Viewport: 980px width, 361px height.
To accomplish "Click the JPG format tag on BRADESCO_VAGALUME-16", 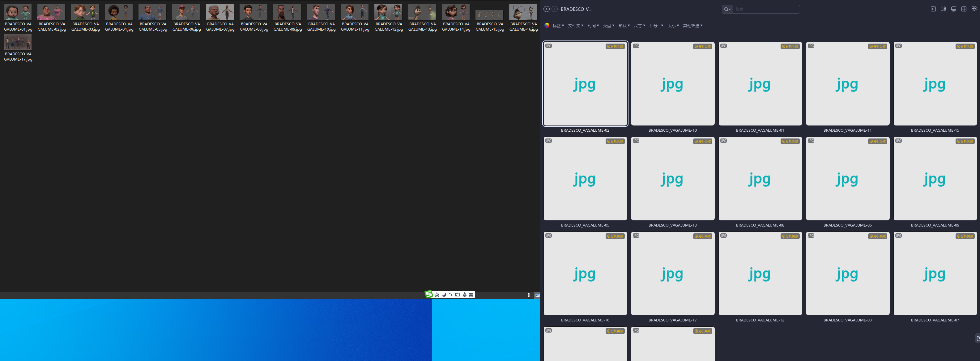I will click(549, 236).
